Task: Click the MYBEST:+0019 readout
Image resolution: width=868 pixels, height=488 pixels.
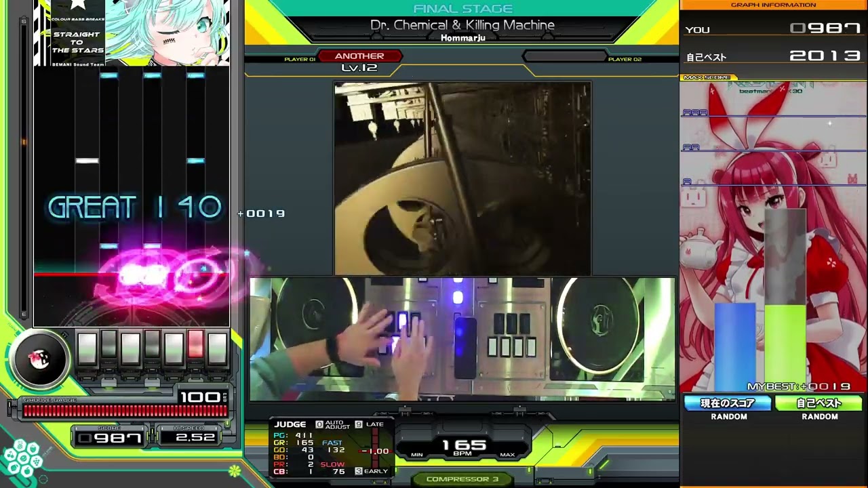Action: (x=798, y=386)
